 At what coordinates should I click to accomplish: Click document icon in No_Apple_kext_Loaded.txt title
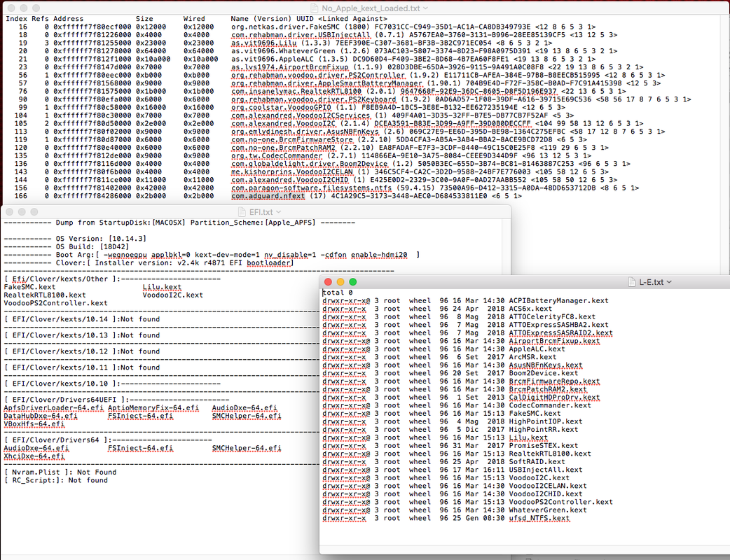pyautogui.click(x=315, y=8)
